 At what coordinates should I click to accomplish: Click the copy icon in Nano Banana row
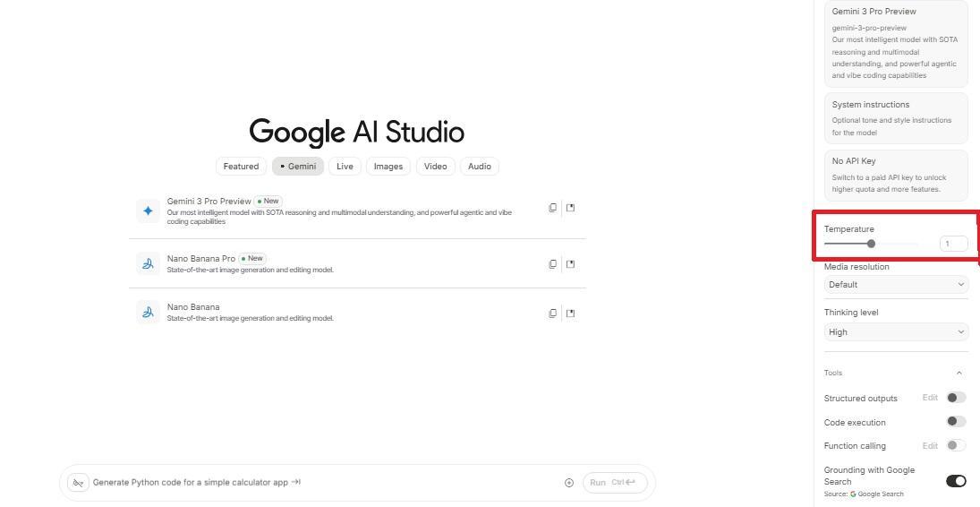[x=552, y=314]
